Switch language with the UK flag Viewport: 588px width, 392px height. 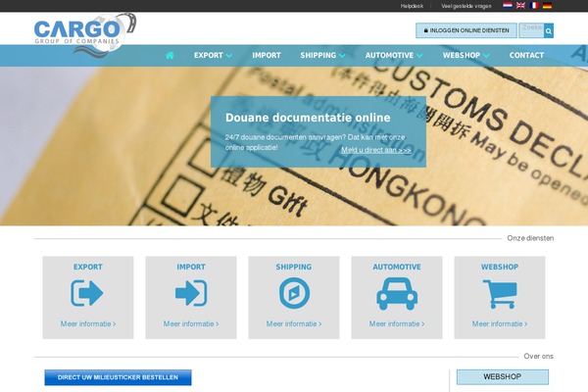(520, 5)
